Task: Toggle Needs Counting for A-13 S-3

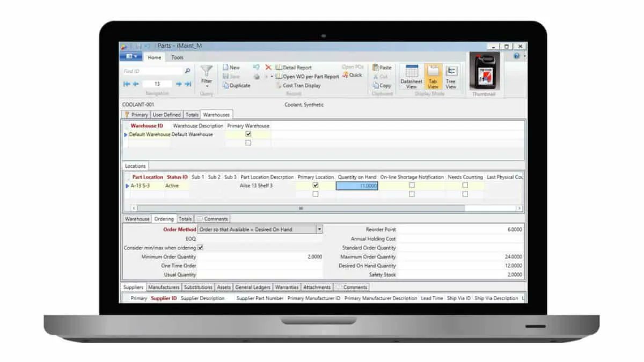Action: (465, 185)
